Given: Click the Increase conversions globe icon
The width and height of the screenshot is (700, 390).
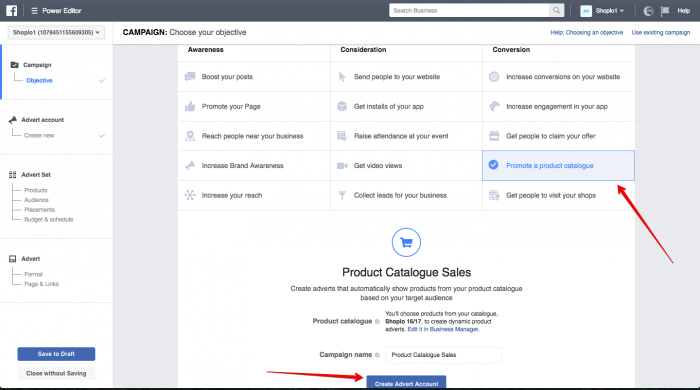Looking at the screenshot, I should (494, 77).
